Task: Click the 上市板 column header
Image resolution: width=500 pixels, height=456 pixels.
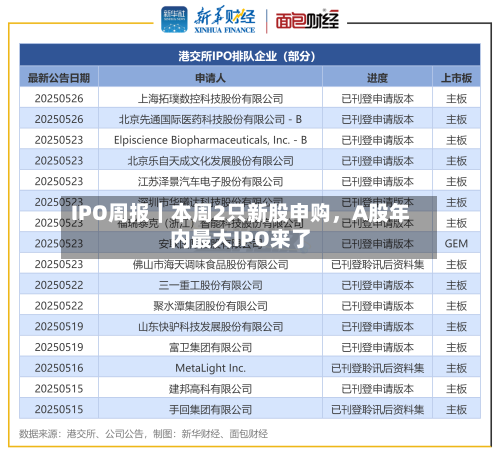Action: [x=456, y=78]
